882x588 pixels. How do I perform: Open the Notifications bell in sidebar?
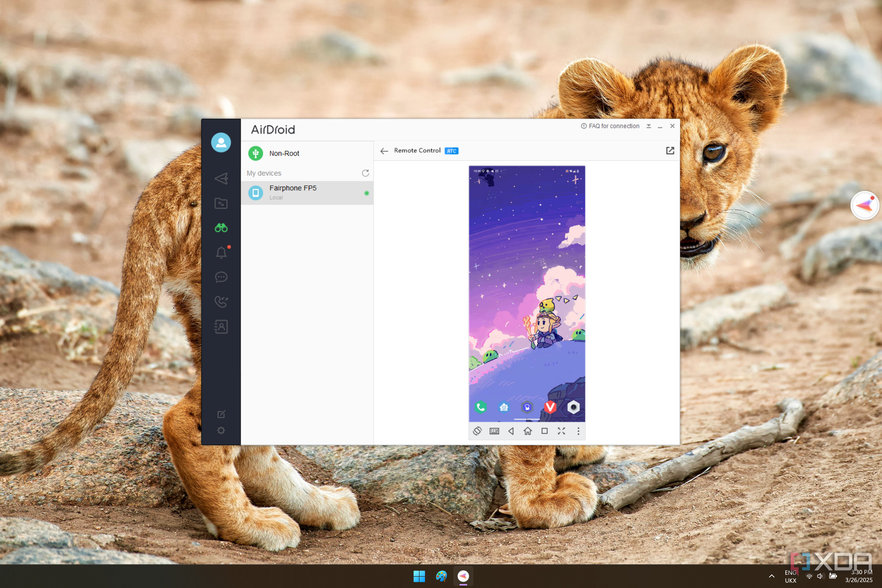(x=221, y=252)
